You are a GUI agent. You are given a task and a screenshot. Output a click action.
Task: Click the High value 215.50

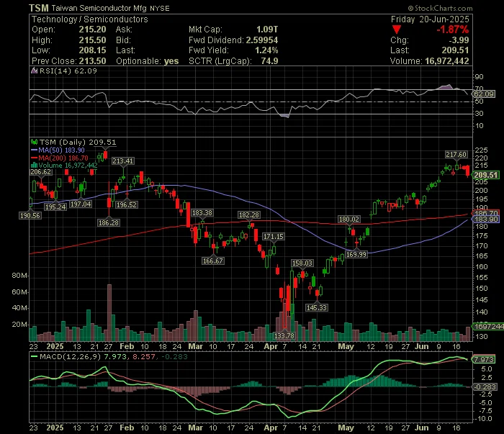pyautogui.click(x=93, y=40)
